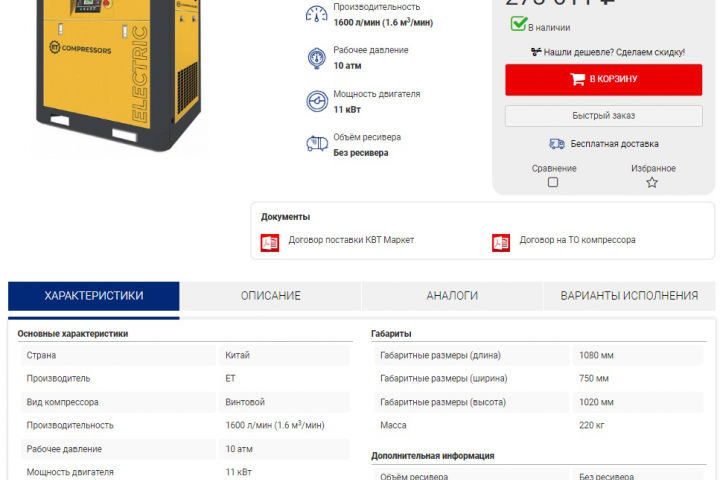720x480 pixels.
Task: Open PDF icon for Договор на ТО
Action: pos(501,243)
